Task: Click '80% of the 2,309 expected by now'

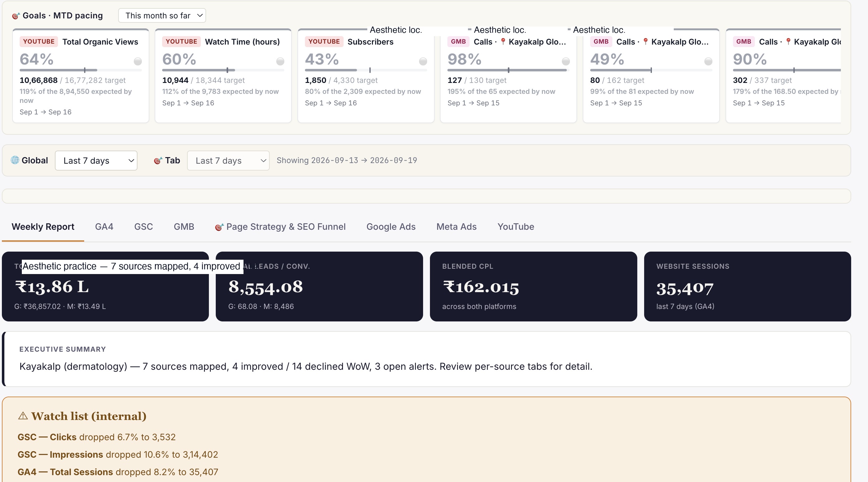Action: (x=363, y=91)
